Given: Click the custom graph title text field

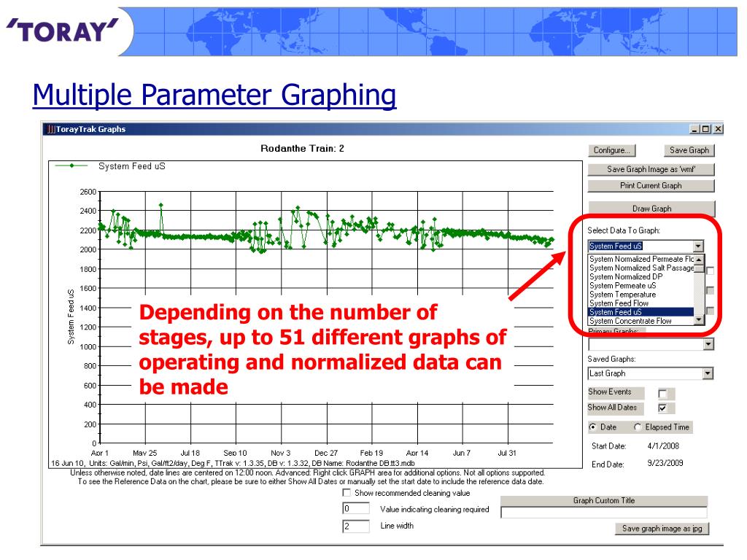Looking at the screenshot, I should [x=603, y=513].
